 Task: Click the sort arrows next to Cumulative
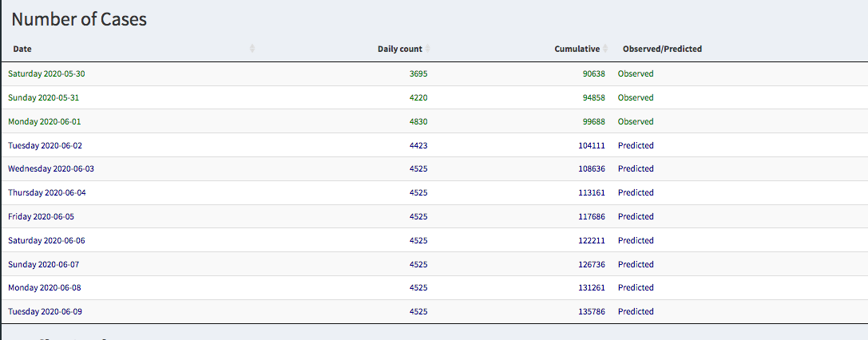pyautogui.click(x=605, y=49)
